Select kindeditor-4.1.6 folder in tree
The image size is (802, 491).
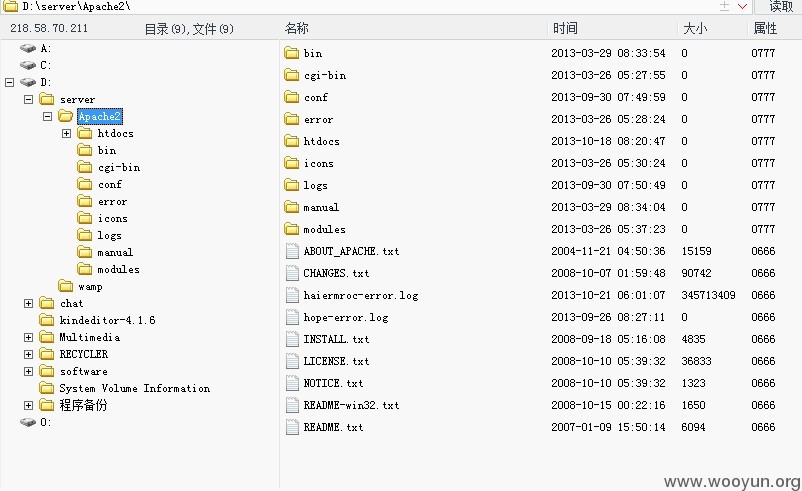pyautogui.click(x=107, y=320)
